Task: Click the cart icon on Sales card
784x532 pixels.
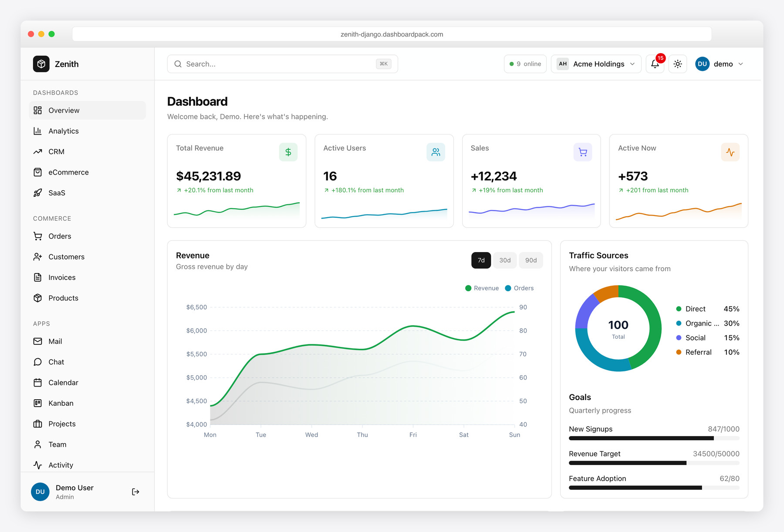Action: pos(583,152)
